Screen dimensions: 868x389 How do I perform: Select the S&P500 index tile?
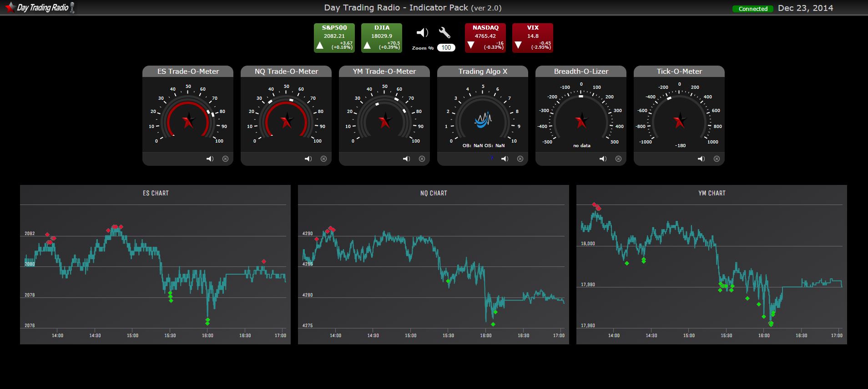[x=334, y=38]
